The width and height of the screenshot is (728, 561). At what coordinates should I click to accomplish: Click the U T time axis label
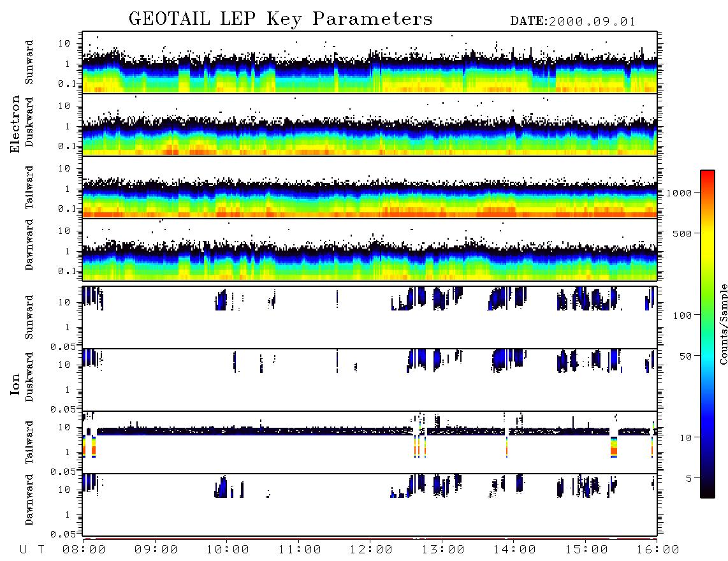(33, 550)
